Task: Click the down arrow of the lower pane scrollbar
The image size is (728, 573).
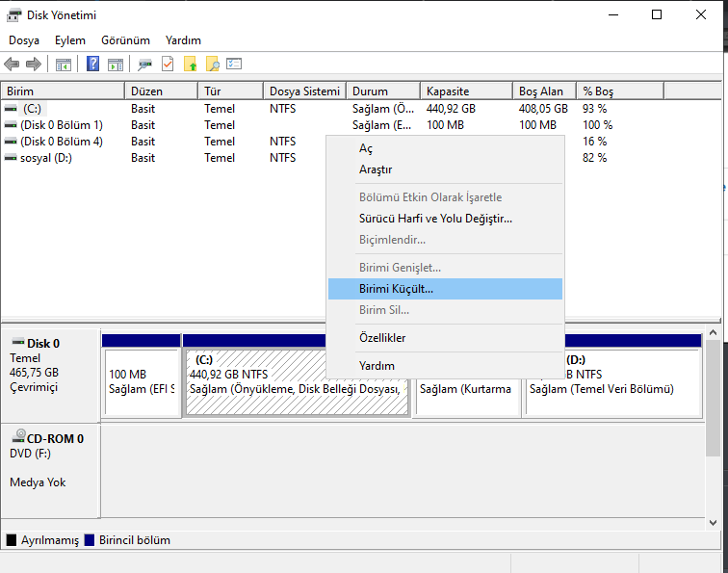Action: point(714,523)
